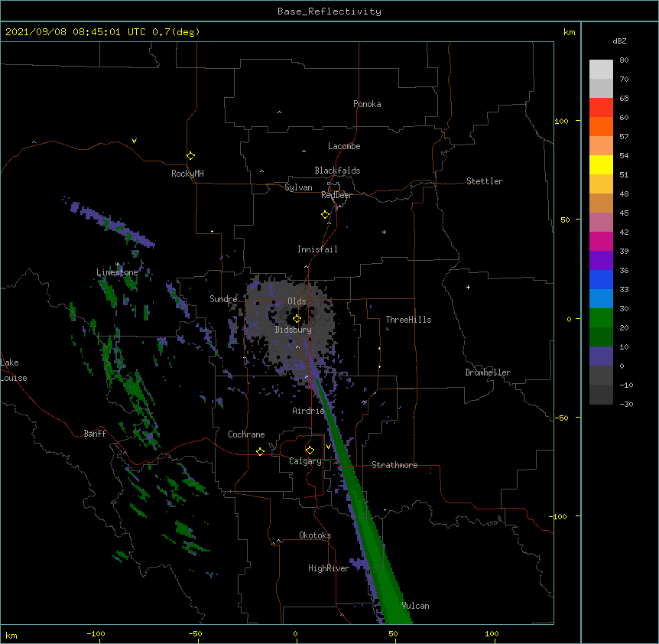Image resolution: width=659 pixels, height=644 pixels.
Task: Click the yellow V marker northwest of RockyMH
Action: pos(134,141)
